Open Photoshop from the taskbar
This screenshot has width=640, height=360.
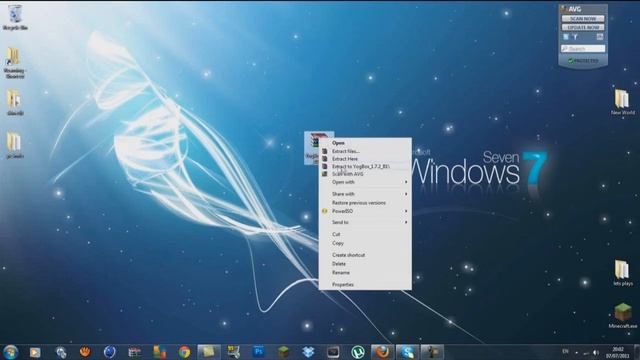coord(258,352)
